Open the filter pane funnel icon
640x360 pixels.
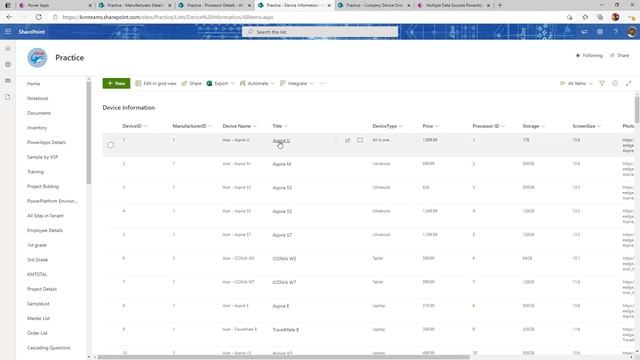pos(602,83)
